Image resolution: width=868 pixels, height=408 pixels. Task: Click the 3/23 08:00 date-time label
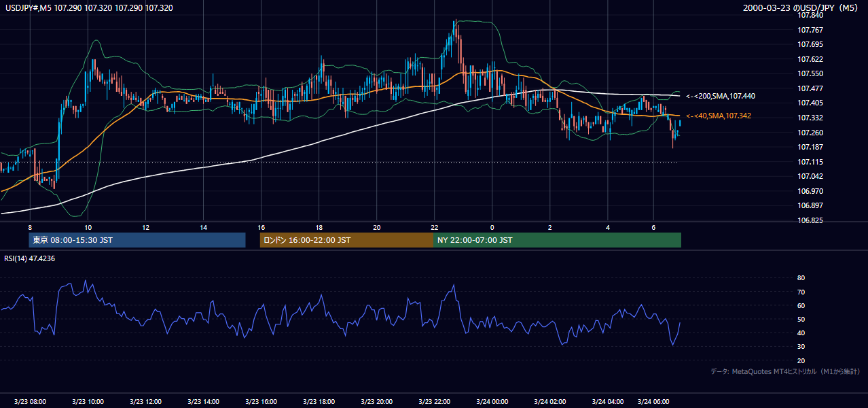(x=31, y=402)
